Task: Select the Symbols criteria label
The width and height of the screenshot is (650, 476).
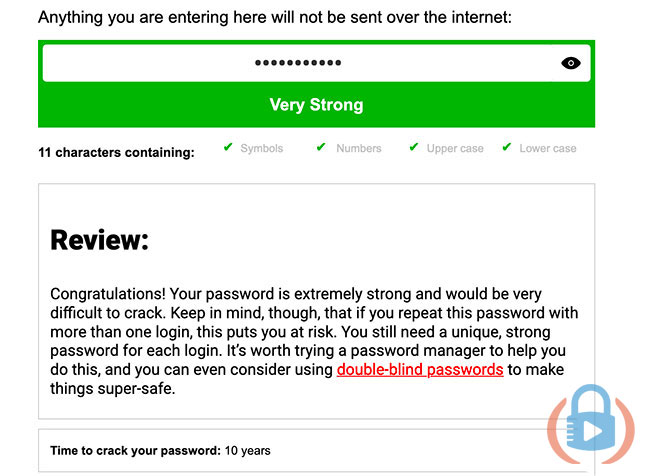Action: pos(262,148)
